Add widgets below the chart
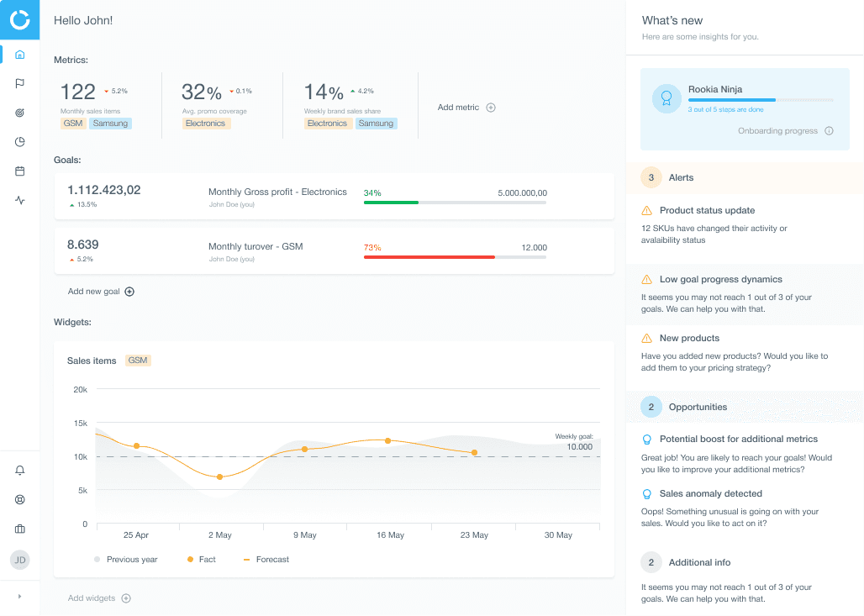The width and height of the screenshot is (864, 616). point(99,598)
